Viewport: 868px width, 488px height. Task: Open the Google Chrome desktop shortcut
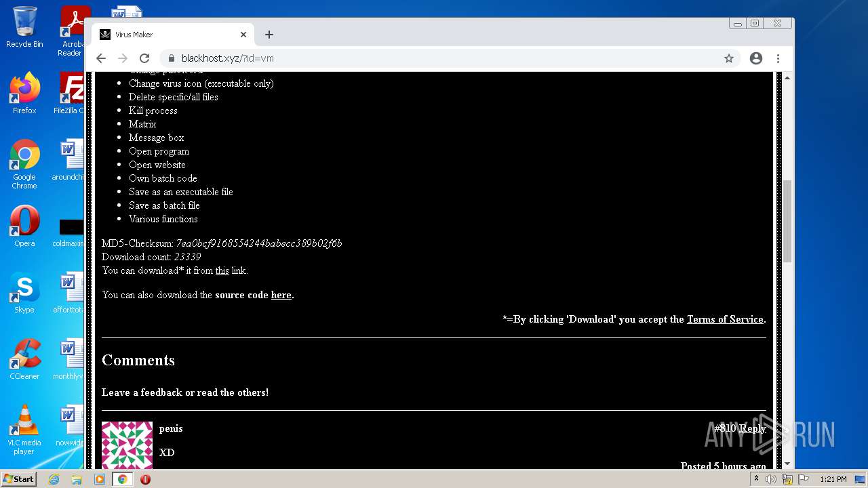tap(24, 165)
